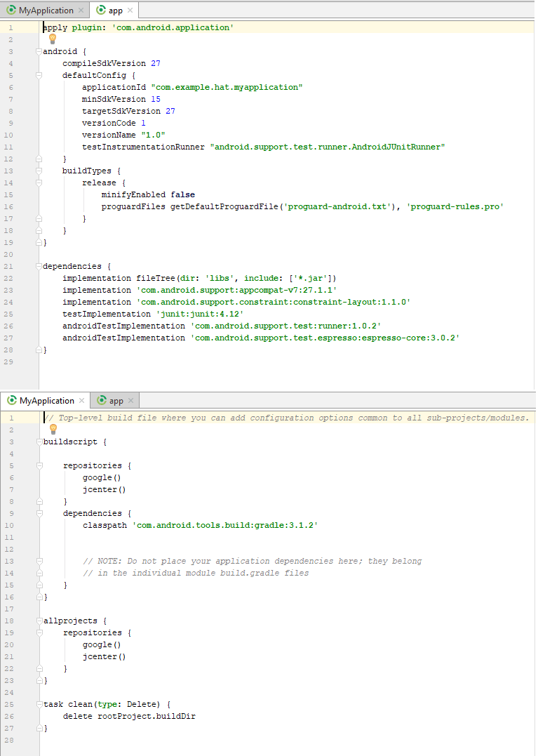
Task: Click the implementation fileTree(dir: 'libs' line
Action: coord(199,278)
